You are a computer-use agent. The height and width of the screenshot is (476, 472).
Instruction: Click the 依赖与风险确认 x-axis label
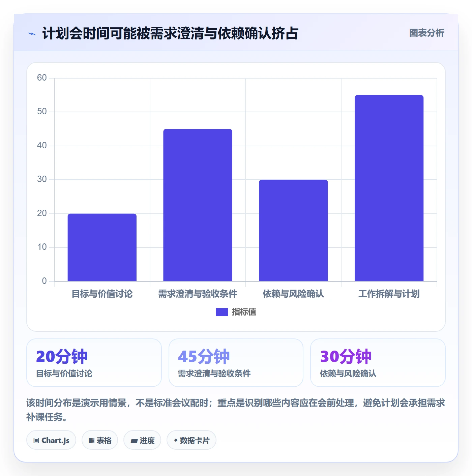point(293,294)
